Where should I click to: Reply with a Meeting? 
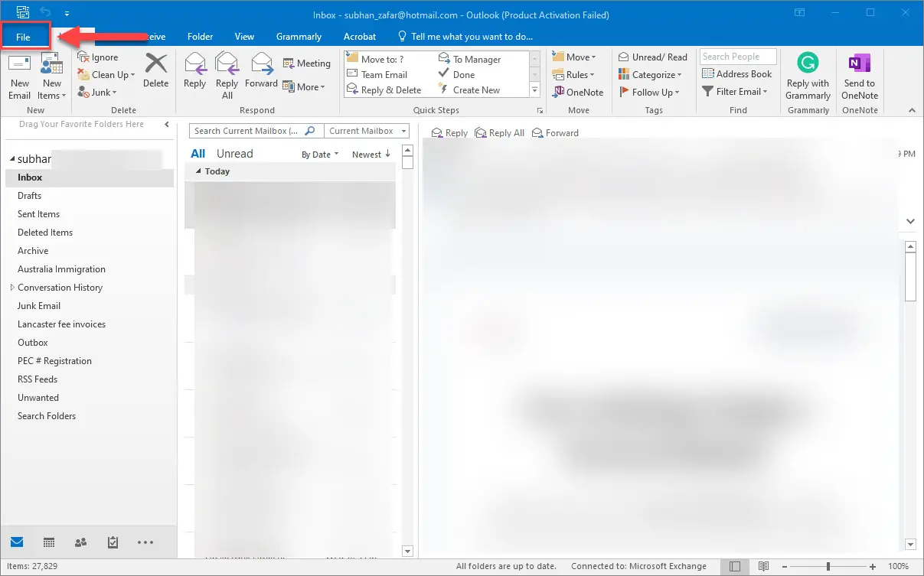(306, 63)
